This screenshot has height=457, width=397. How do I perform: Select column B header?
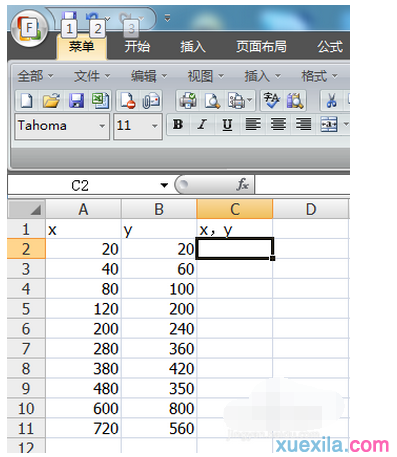159,209
